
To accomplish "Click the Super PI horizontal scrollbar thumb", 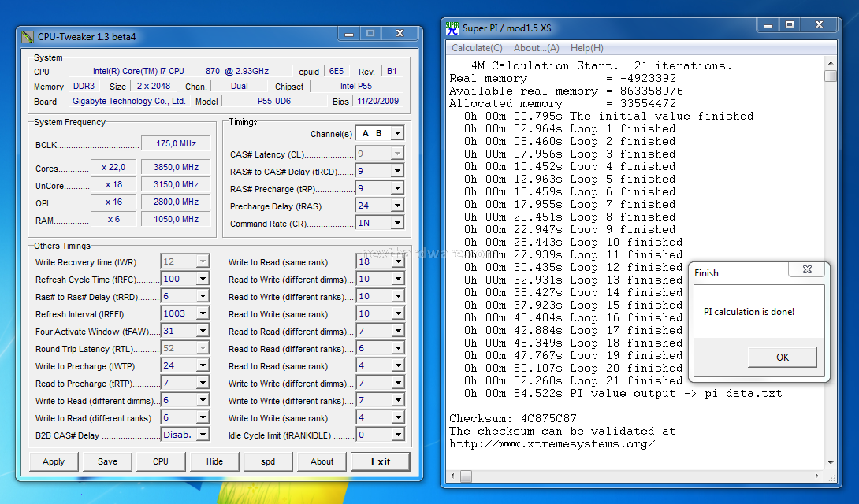I will point(466,476).
